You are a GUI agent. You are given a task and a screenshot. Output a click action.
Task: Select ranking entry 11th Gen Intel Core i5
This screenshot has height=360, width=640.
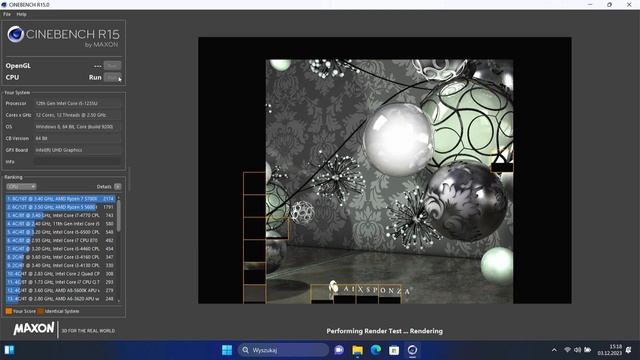61,224
